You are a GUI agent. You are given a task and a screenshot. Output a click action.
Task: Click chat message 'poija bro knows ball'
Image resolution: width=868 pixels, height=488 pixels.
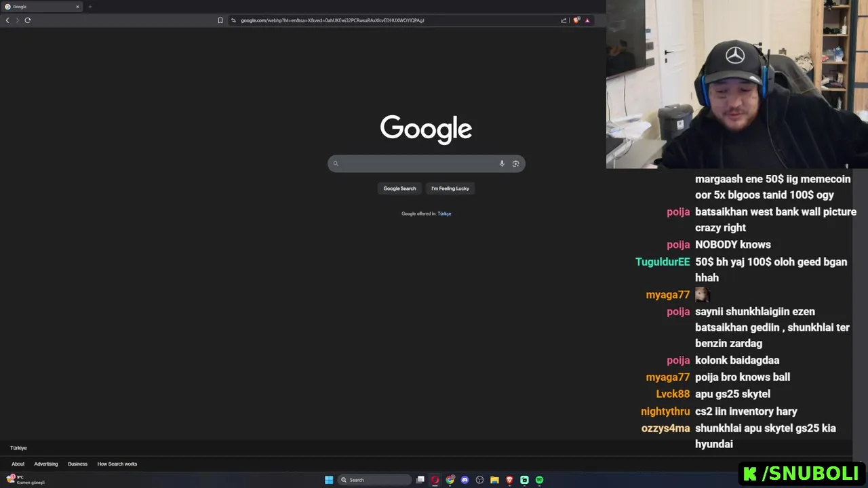click(743, 377)
